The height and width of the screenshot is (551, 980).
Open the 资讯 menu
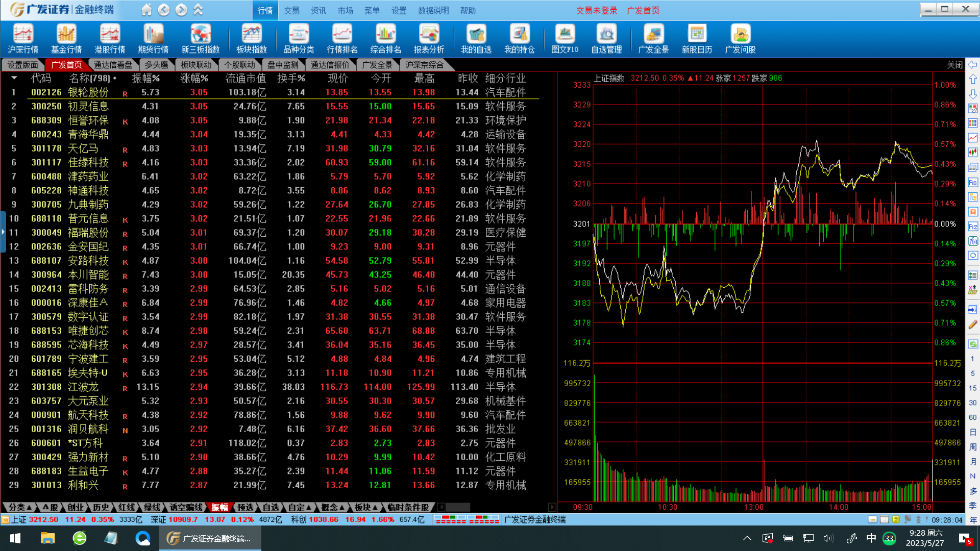318,10
